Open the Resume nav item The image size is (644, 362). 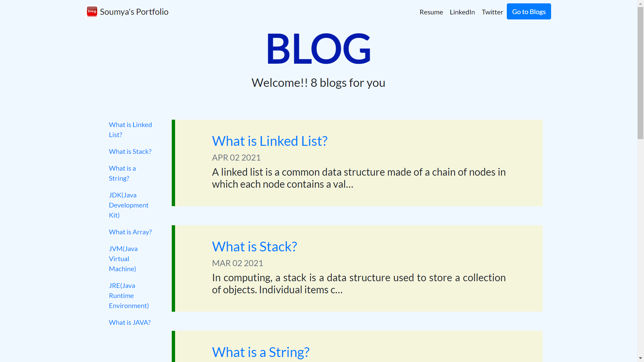click(431, 12)
